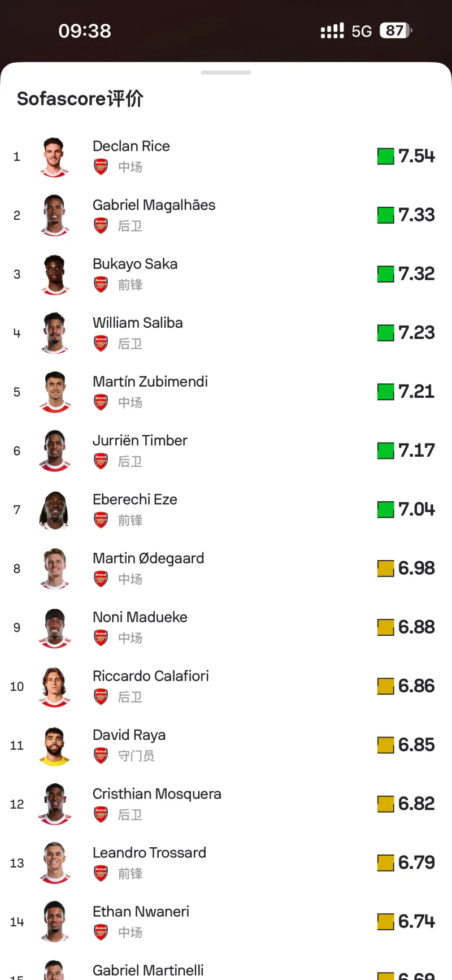
Task: Tap the Sofascore评价 heading
Action: click(80, 99)
